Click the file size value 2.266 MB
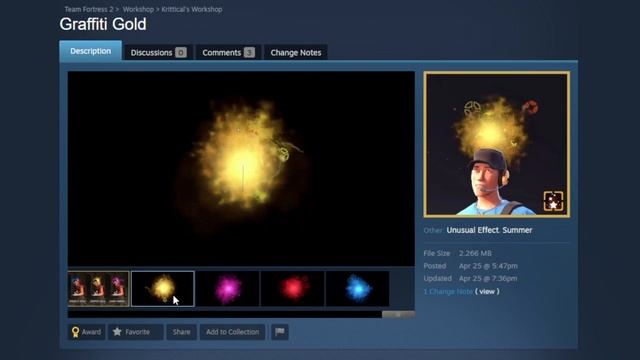 tap(475, 253)
